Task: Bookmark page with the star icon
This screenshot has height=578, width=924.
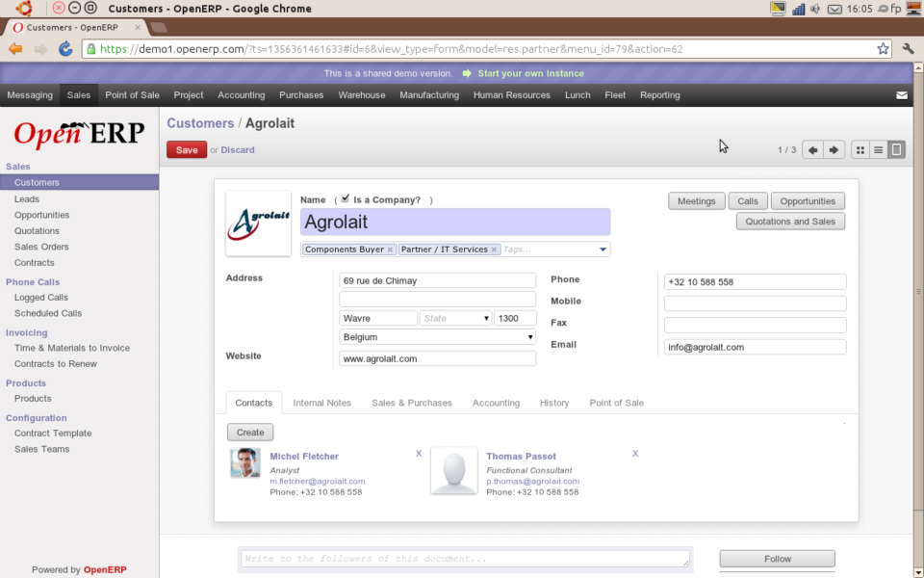Action: (x=883, y=49)
